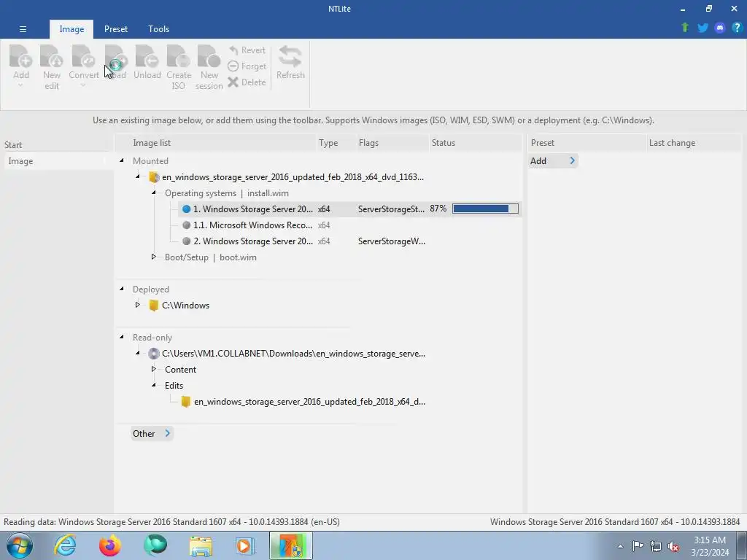The width and height of the screenshot is (747, 560).
Task: Collapse the Operating systems install.wim node
Action: (x=154, y=192)
